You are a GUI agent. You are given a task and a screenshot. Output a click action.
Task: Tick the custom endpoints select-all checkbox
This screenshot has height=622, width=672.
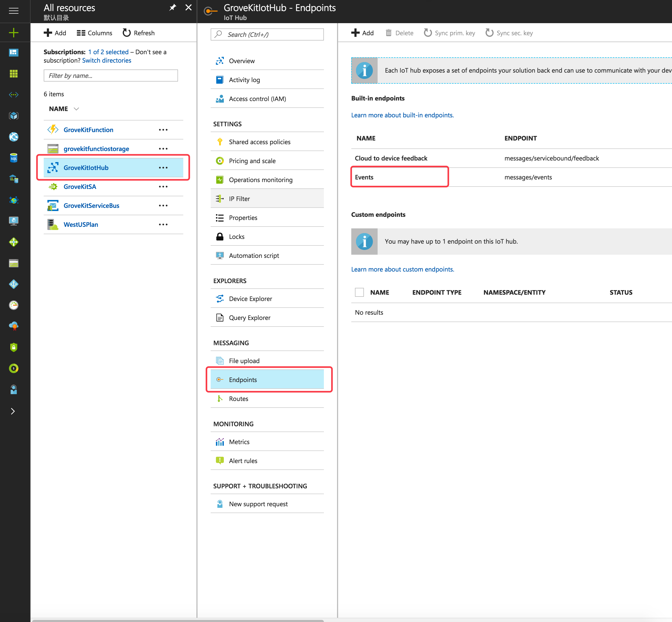359,292
